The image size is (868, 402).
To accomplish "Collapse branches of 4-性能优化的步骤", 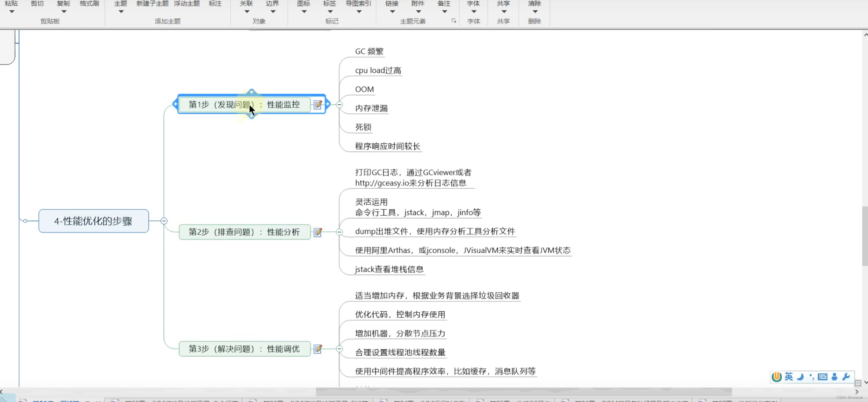I will point(164,221).
